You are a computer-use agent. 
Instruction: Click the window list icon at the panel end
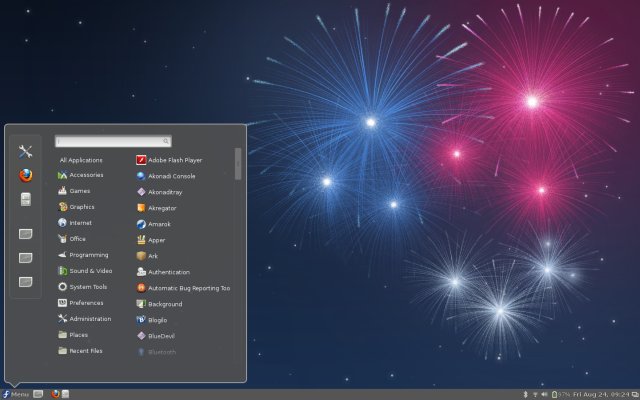coord(635,395)
